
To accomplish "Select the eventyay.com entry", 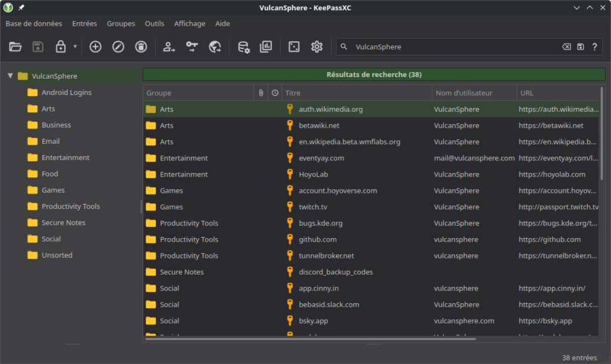I will [371, 158].
